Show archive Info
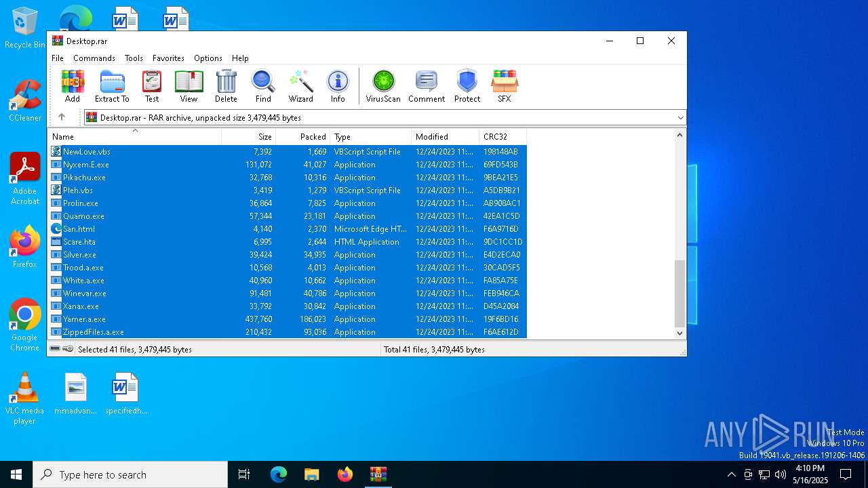 pos(338,86)
